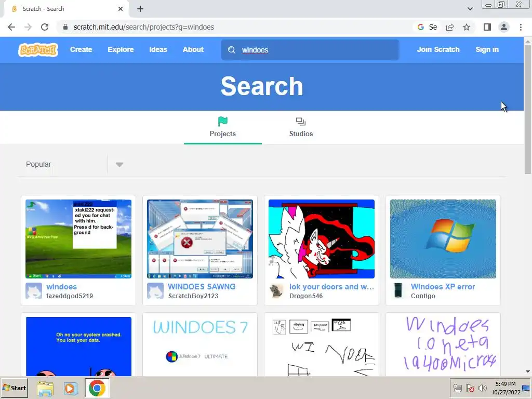
Task: Click the lok your doors title link
Action: (x=331, y=287)
